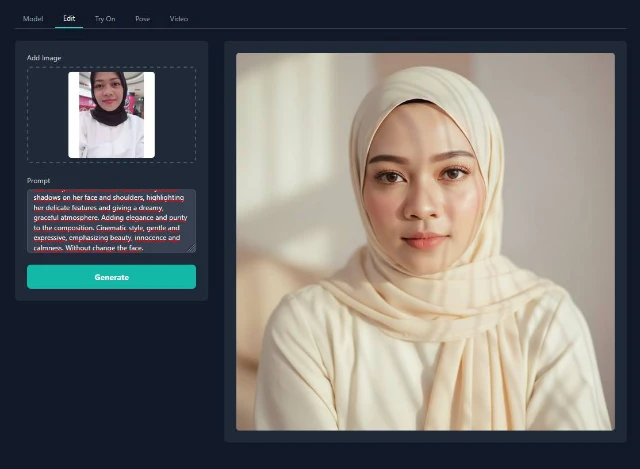Click the word "composition" in prompt box
This screenshot has width=640, height=469.
(77, 228)
